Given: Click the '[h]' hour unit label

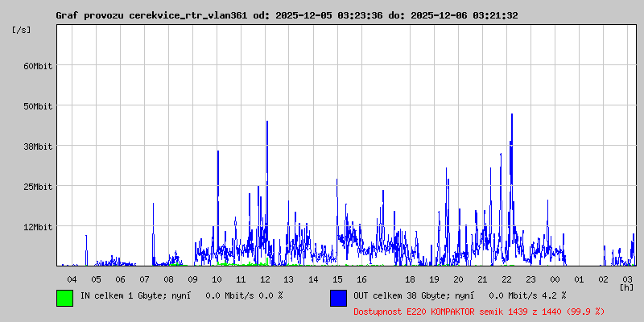Looking at the screenshot, I should coord(626,287).
